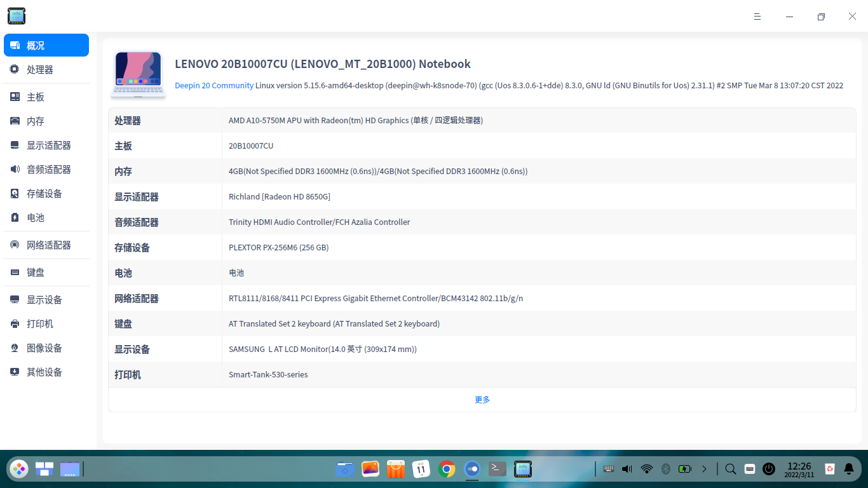Click the power button in the dock
Image resolution: width=868 pixels, height=488 pixels.
769,469
